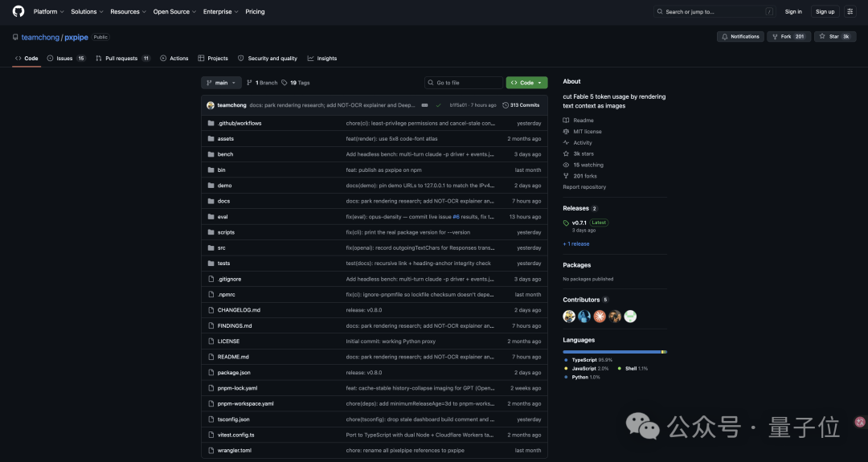Open the first contributor avatar
Viewport: 868px width, 462px height.
tap(569, 317)
